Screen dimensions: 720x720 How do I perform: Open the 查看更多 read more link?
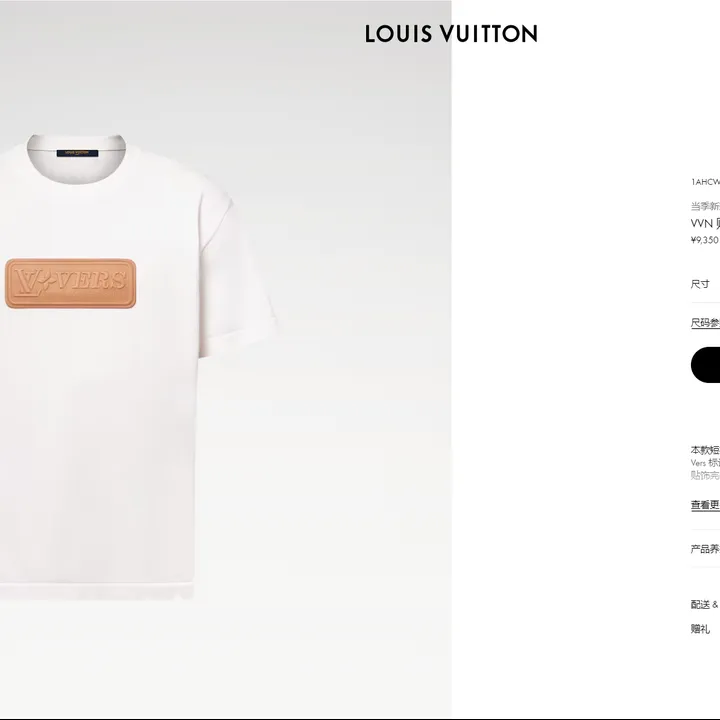(705, 505)
